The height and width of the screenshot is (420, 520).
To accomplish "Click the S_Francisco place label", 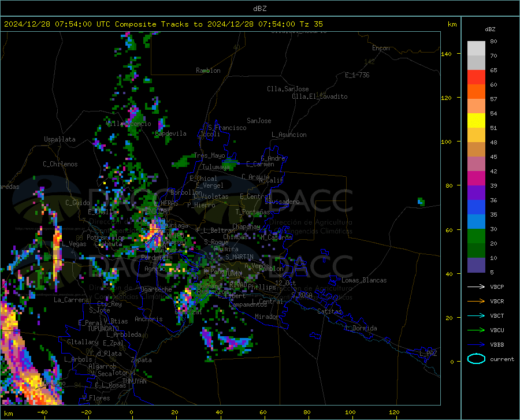I will tap(227, 128).
